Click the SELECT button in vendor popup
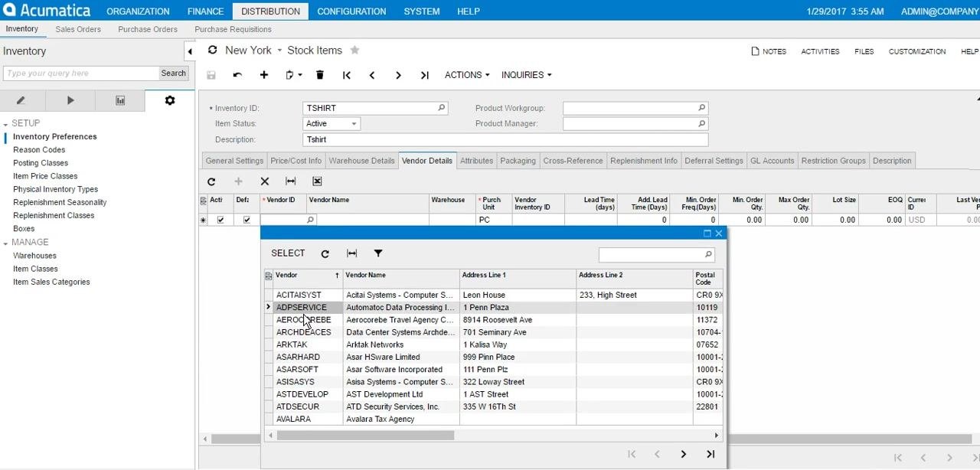Viewport: 980px width, 470px height. click(x=288, y=253)
